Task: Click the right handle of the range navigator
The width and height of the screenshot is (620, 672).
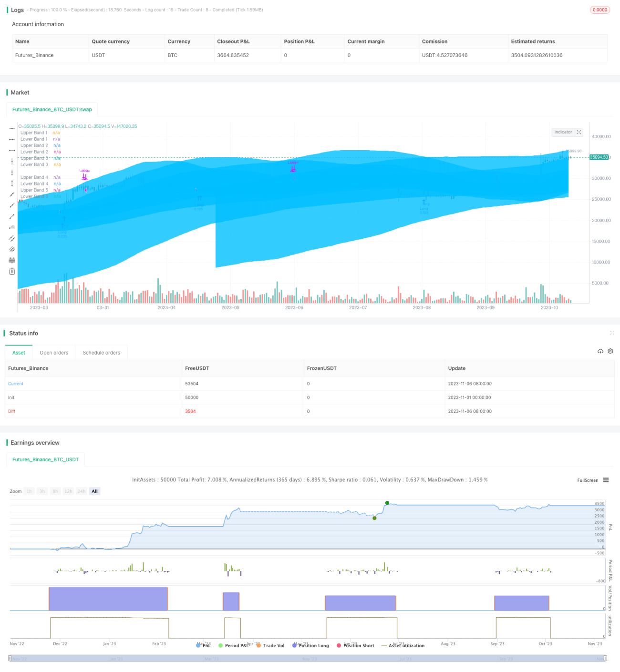Action: [x=606, y=658]
